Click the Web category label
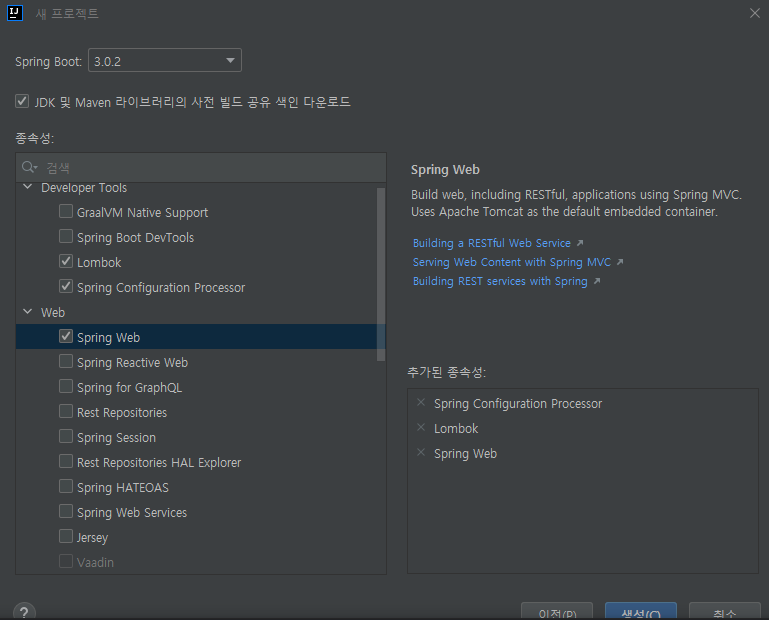 pyautogui.click(x=53, y=312)
